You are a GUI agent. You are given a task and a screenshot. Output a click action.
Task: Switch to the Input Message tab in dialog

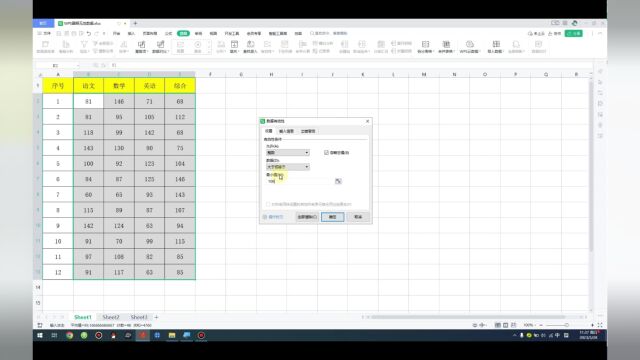point(286,131)
